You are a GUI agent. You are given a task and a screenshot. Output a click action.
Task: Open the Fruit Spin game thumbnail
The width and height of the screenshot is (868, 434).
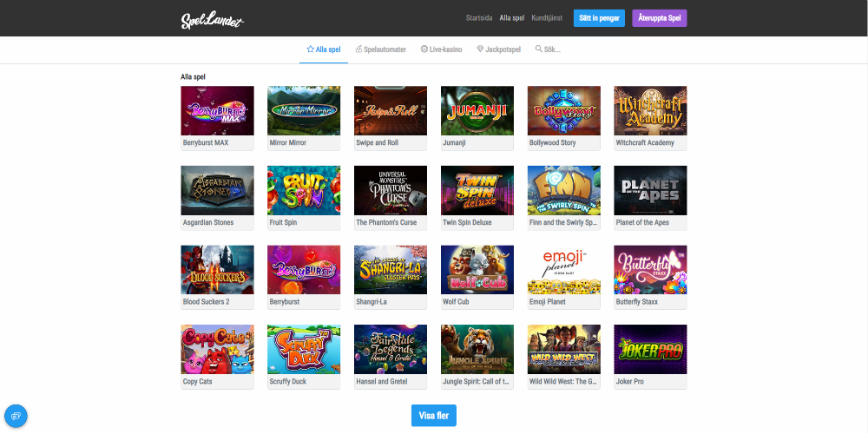[304, 190]
